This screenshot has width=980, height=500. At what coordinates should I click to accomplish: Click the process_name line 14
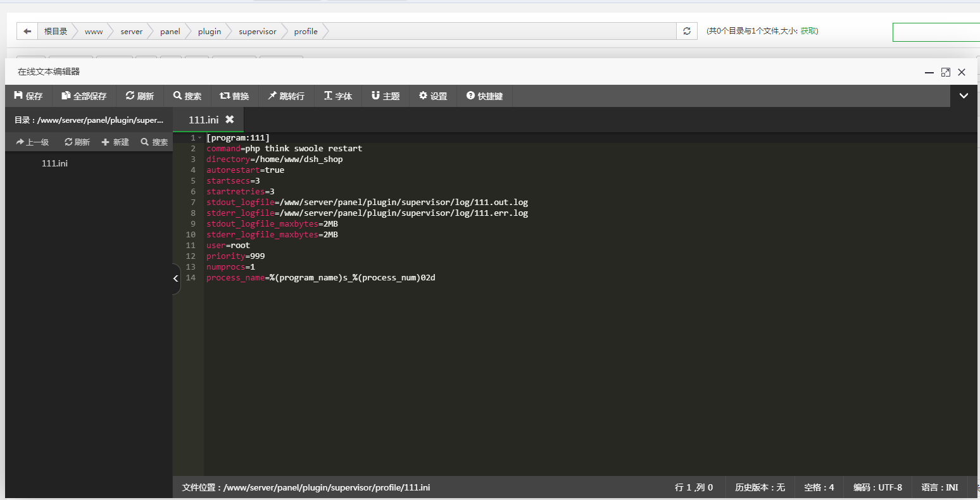click(321, 278)
